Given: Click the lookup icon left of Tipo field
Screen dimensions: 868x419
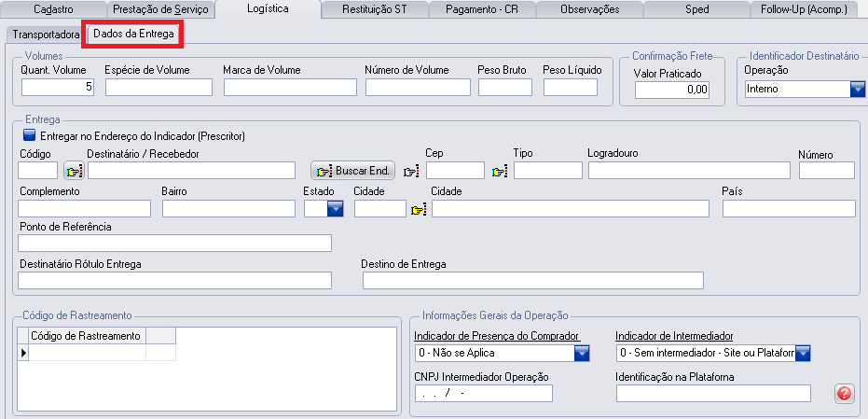Looking at the screenshot, I should pyautogui.click(x=499, y=171).
